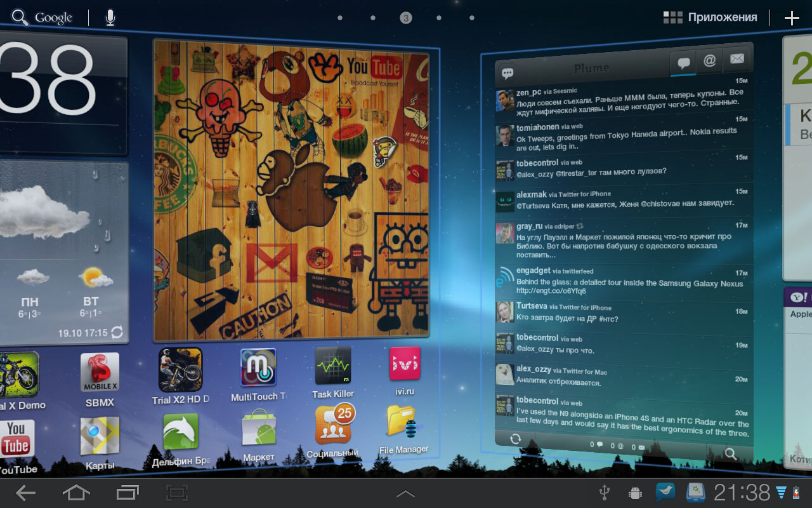Go to first home screen page dot
This screenshot has width=812, height=508.
pos(340,18)
